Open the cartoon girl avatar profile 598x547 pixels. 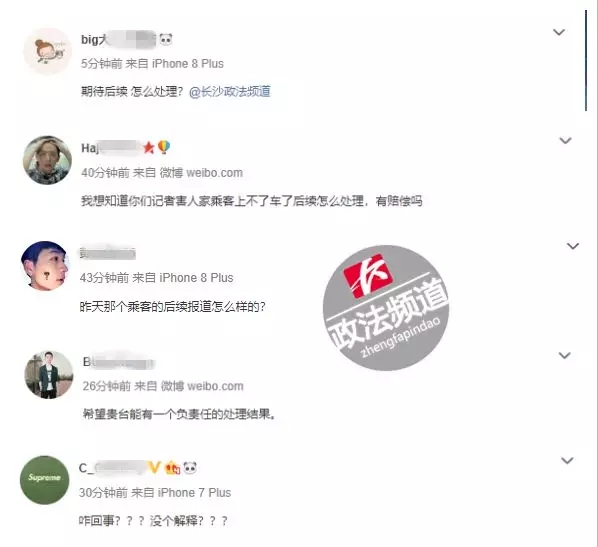[47, 51]
